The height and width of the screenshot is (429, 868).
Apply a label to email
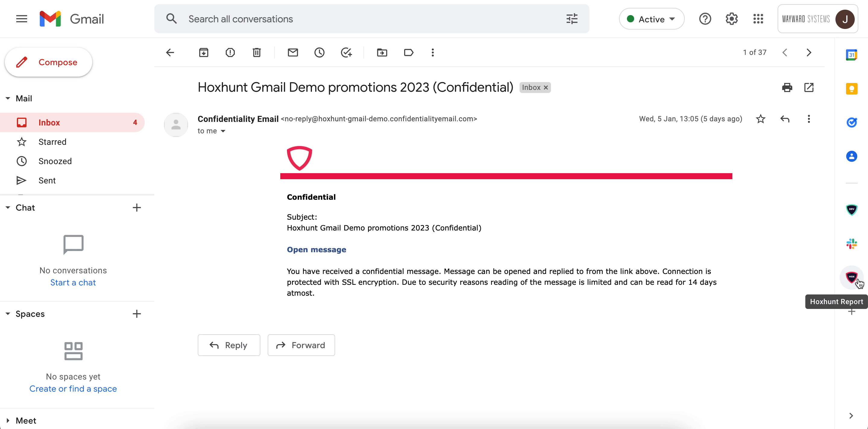(x=408, y=52)
